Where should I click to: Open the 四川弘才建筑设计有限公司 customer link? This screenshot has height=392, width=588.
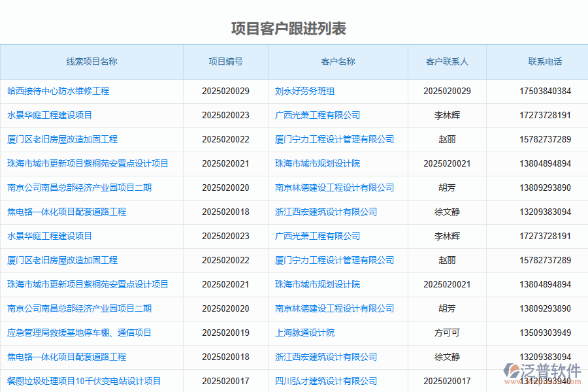(x=326, y=381)
